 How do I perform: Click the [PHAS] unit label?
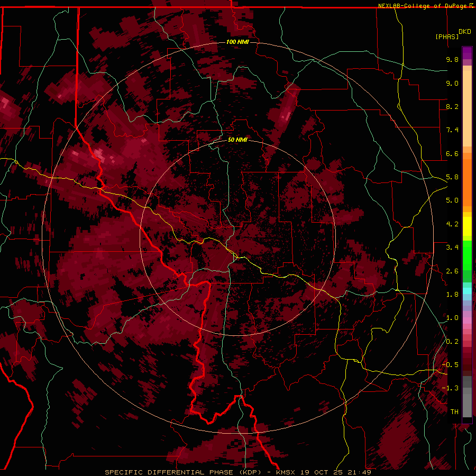click(x=447, y=36)
